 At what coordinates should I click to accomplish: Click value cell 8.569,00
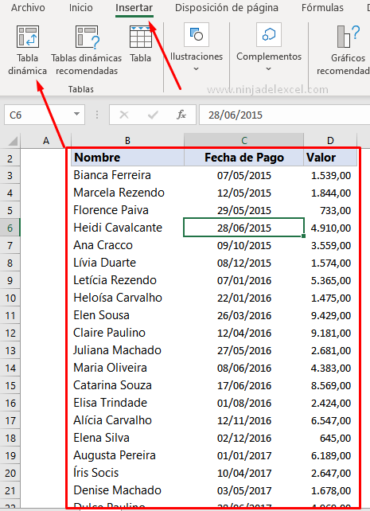coord(330,385)
